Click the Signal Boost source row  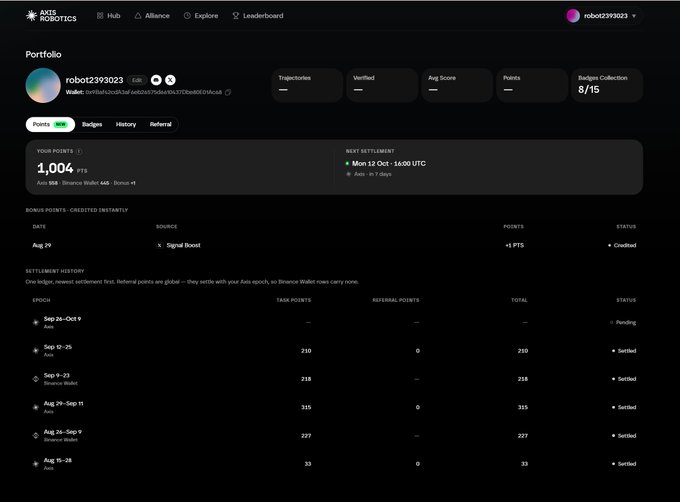(x=334, y=245)
